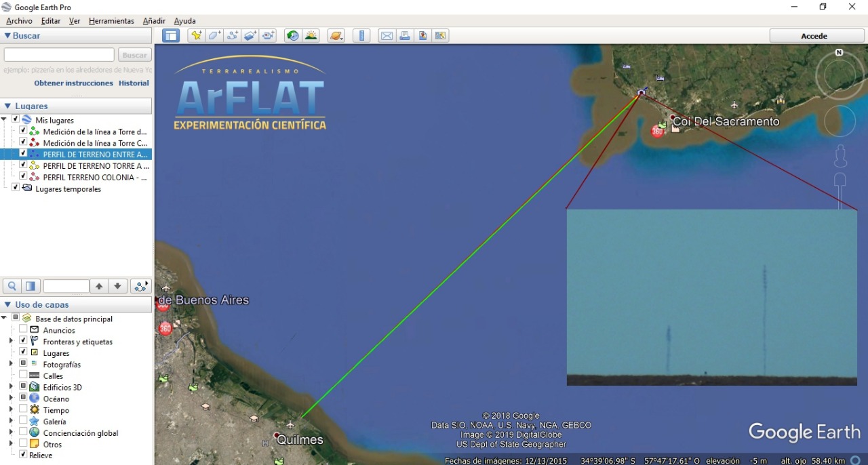Hide the sidebar using toolbar icon
This screenshot has width=868, height=465.
point(171,36)
